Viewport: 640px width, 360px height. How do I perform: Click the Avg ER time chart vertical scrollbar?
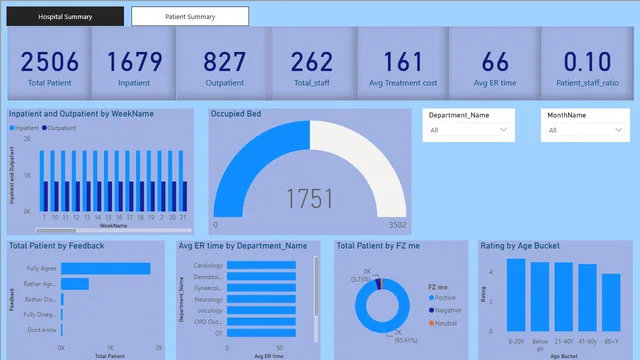point(316,287)
